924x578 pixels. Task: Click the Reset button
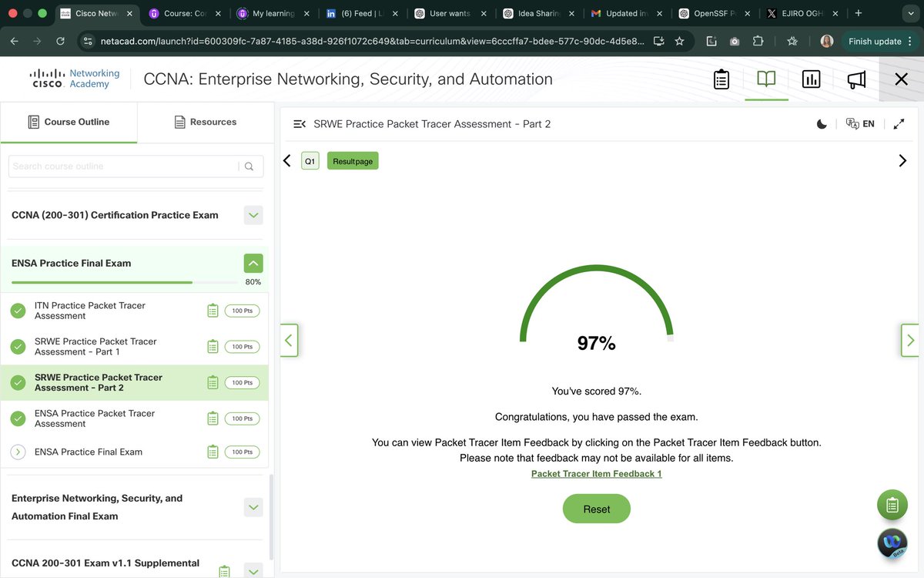(x=597, y=509)
